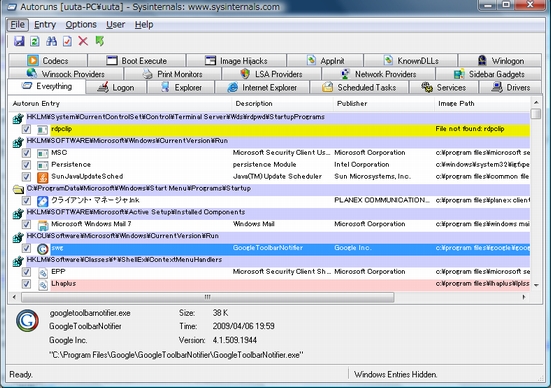Screen dimensions: 551x388
Task: Click registry icon beside Terminal Server key
Action: tap(18, 118)
